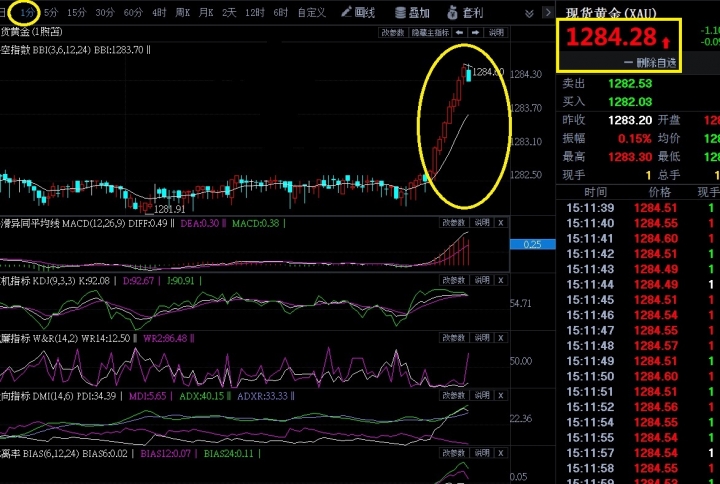Click the 价格 column header in tick list
Image resolution: width=720 pixels, height=484 pixels.
[660, 192]
